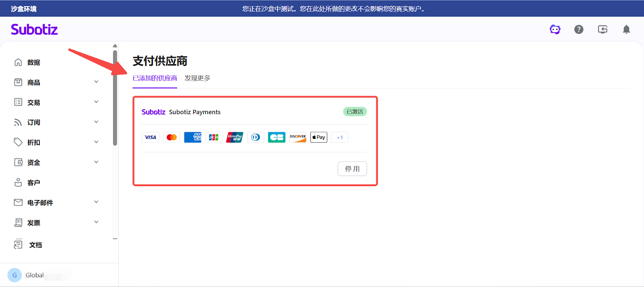Open 客户 in the sidebar
The height and width of the screenshot is (287, 644).
(34, 182)
